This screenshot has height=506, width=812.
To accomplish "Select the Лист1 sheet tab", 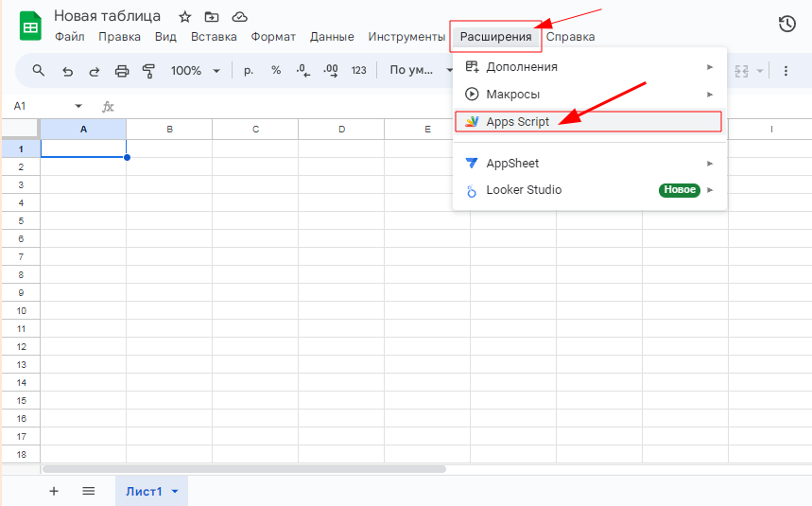I will 151,491.
